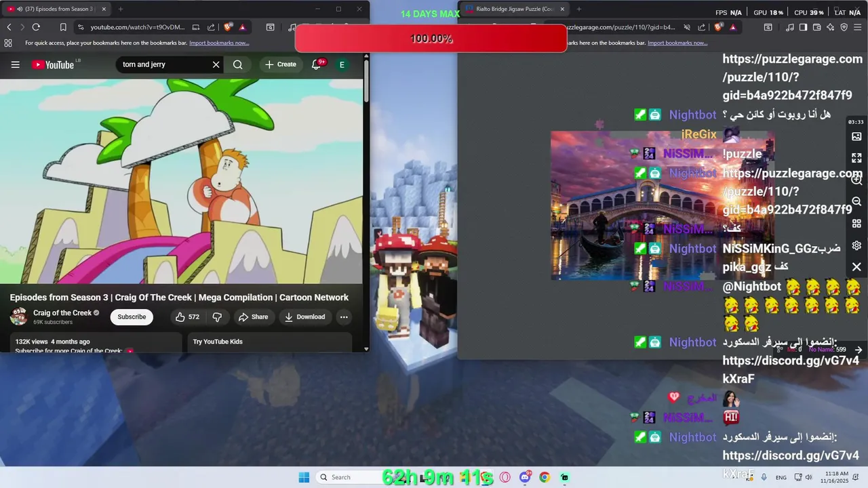Open Brave Wallet in puzzle window
Viewport: 868px width, 488px height.
coord(816,27)
